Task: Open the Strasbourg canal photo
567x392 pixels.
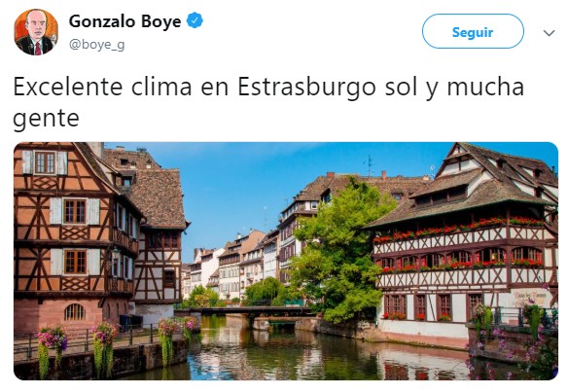Action: (x=286, y=261)
